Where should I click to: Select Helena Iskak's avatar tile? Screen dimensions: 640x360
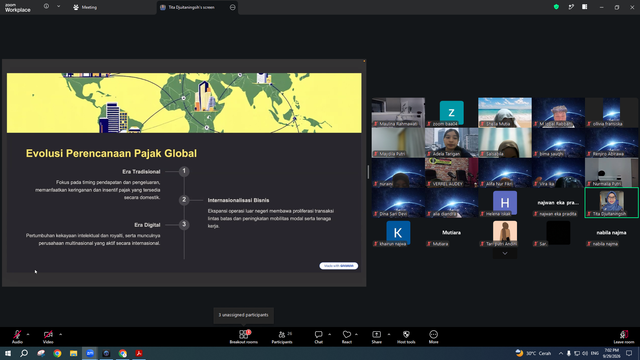[x=505, y=202]
